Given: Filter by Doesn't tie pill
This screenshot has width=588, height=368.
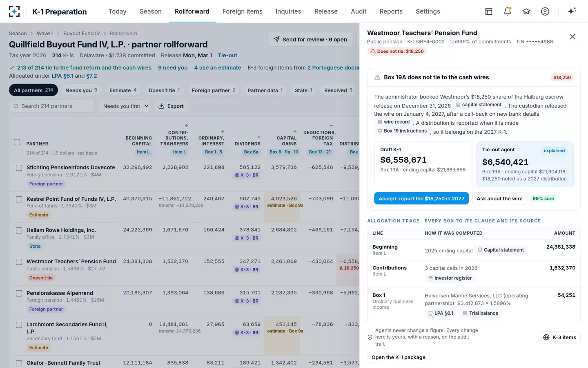Looking at the screenshot, I should point(164,90).
